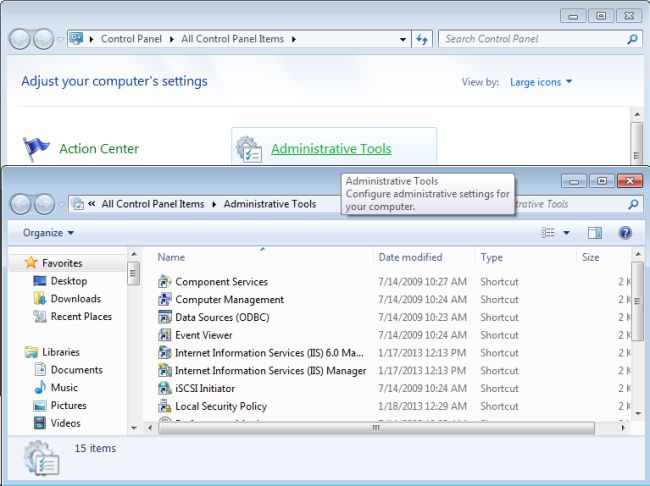
Task: Click the Recent Places icon
Action: [39, 316]
